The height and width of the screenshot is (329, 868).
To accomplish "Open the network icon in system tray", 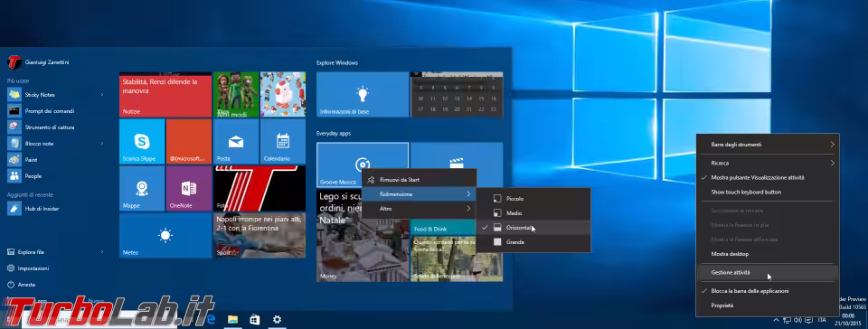I will (788, 320).
